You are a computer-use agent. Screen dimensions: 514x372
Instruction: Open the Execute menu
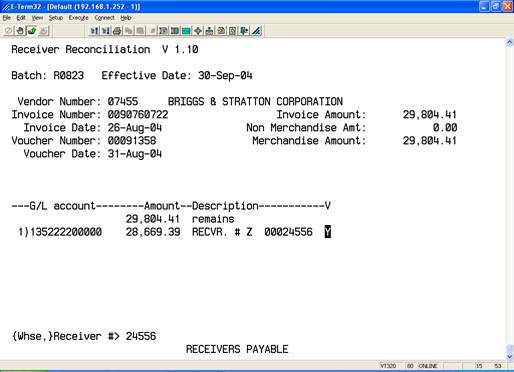78,18
